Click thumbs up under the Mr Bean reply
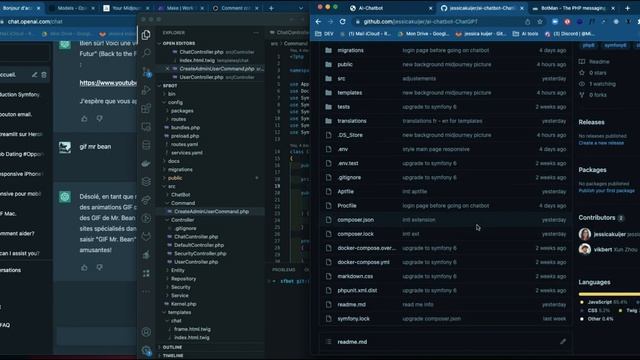 [84, 267]
